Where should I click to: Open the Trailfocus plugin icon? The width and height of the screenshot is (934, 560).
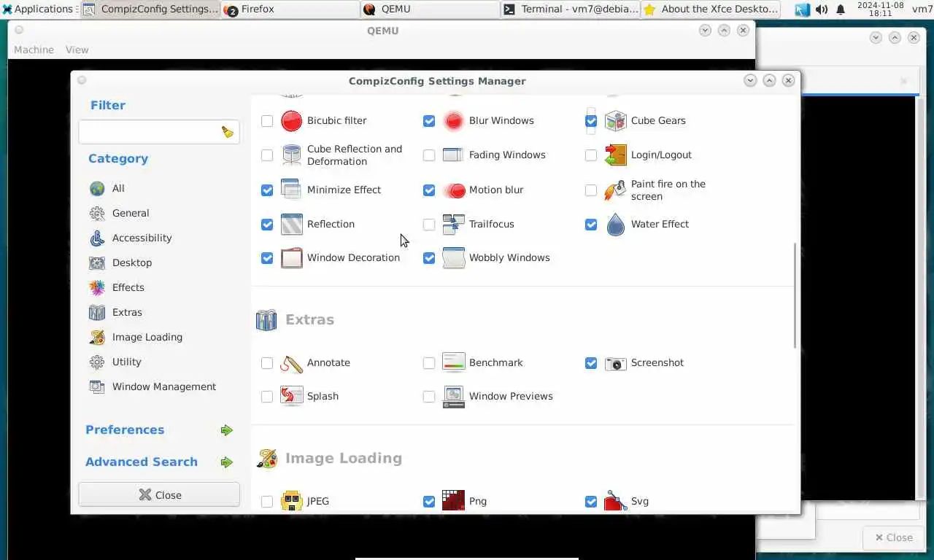point(453,225)
